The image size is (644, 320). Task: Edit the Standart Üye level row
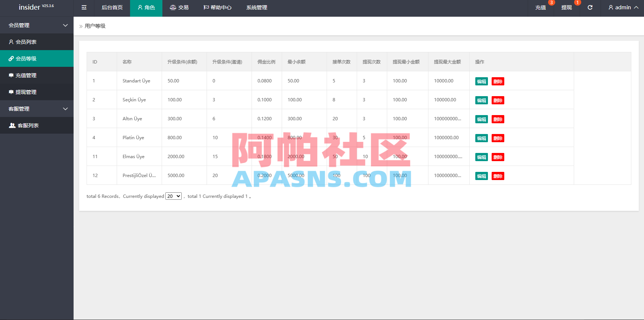coord(482,81)
